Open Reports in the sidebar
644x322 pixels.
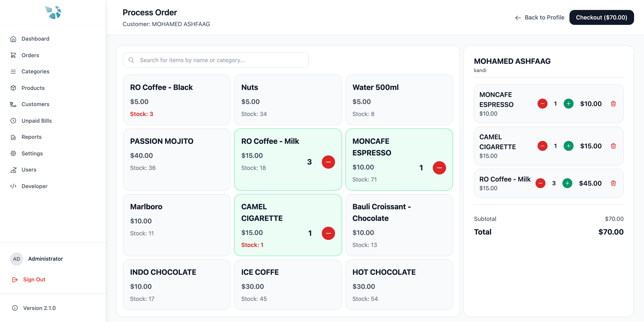pos(31,137)
